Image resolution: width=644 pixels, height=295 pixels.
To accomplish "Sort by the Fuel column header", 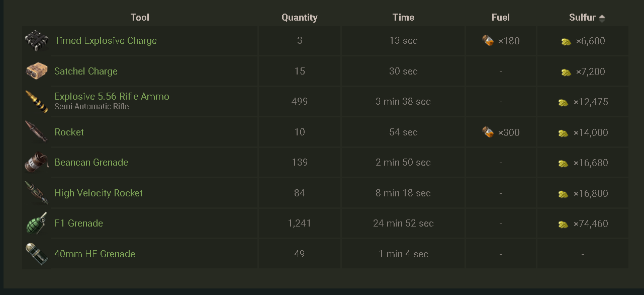I will click(x=500, y=18).
